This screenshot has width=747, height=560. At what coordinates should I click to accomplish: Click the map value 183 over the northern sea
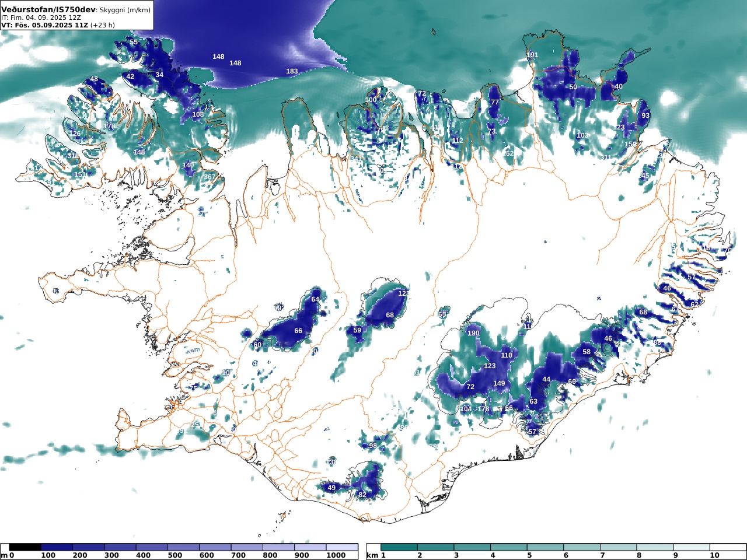click(x=292, y=71)
